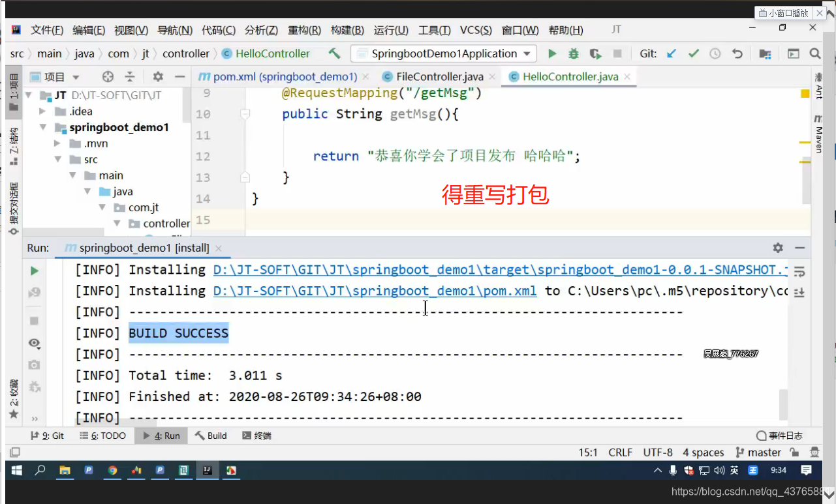The height and width of the screenshot is (504, 836).
Task: Collapse all in project panel
Action: coord(130,77)
